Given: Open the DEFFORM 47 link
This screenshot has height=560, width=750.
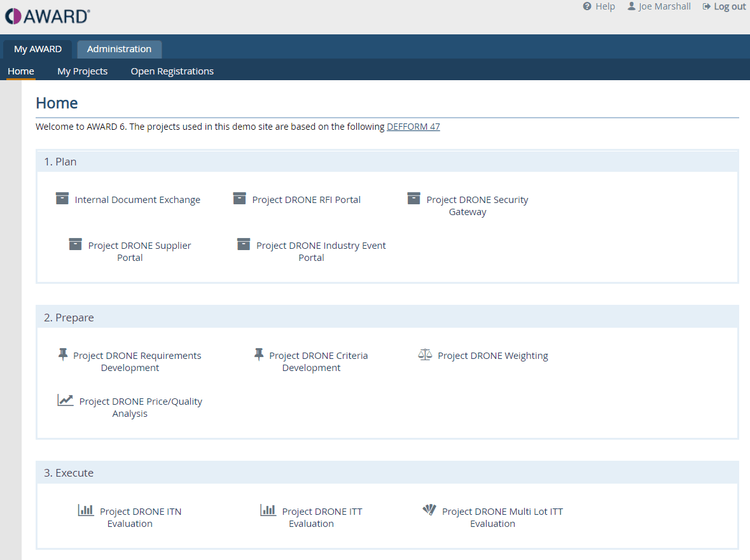Looking at the screenshot, I should click(413, 127).
